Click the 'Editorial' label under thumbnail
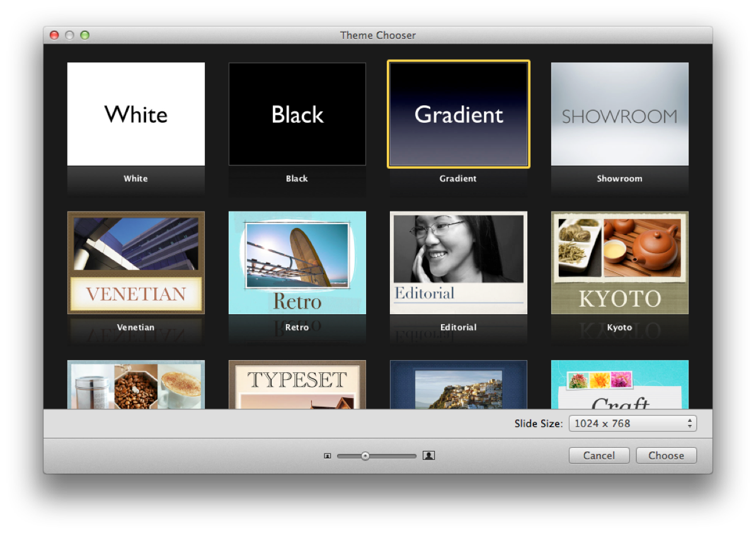 [458, 327]
